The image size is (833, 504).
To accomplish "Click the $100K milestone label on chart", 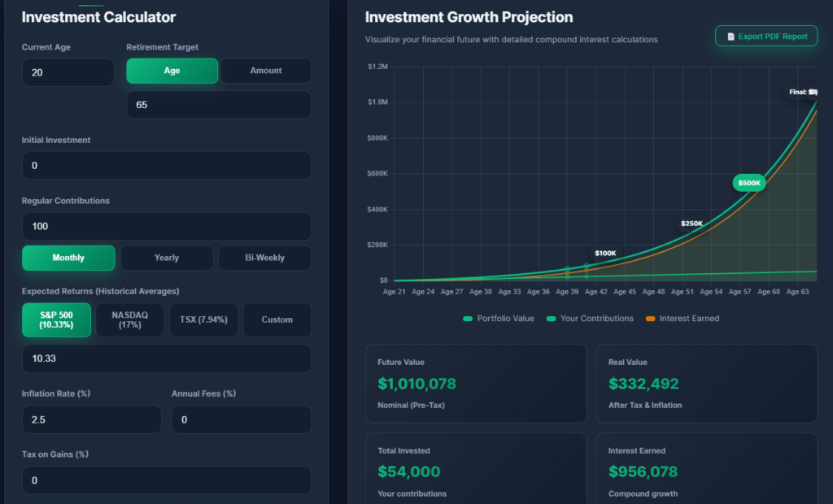I will click(605, 254).
